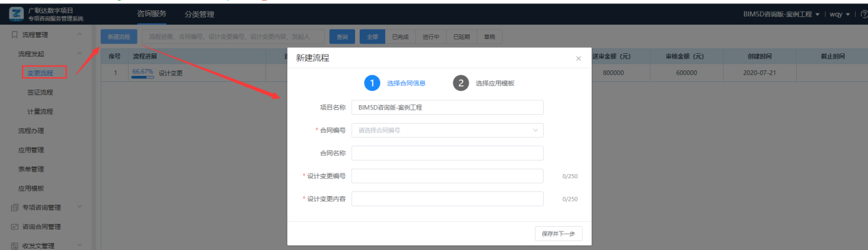This screenshot has height=250, width=868.
Task: Filter list by 已完成
Action: pos(400,36)
